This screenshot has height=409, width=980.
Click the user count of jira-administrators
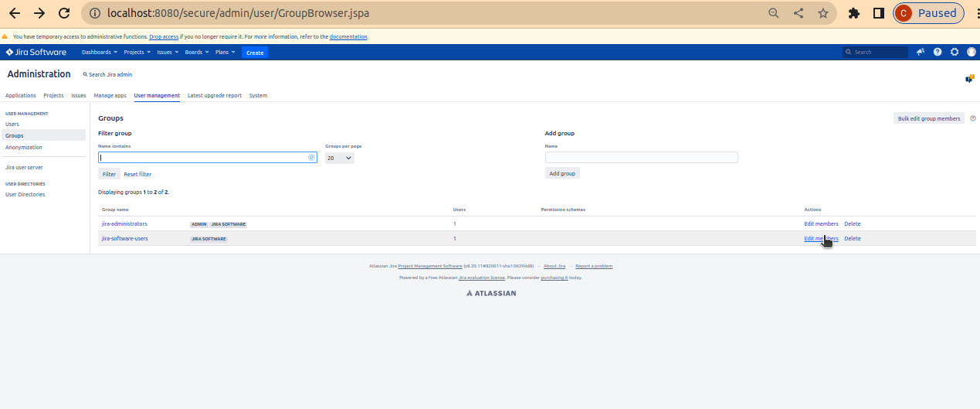click(x=454, y=223)
